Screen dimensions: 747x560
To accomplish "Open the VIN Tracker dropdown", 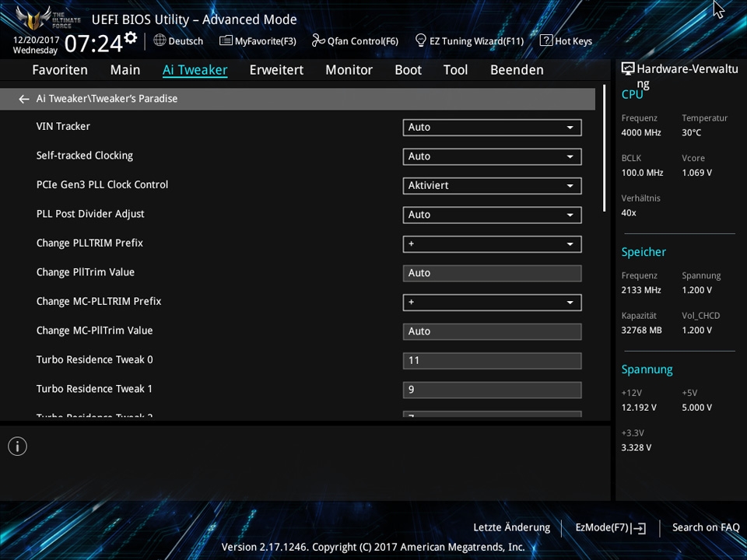I will tap(492, 128).
